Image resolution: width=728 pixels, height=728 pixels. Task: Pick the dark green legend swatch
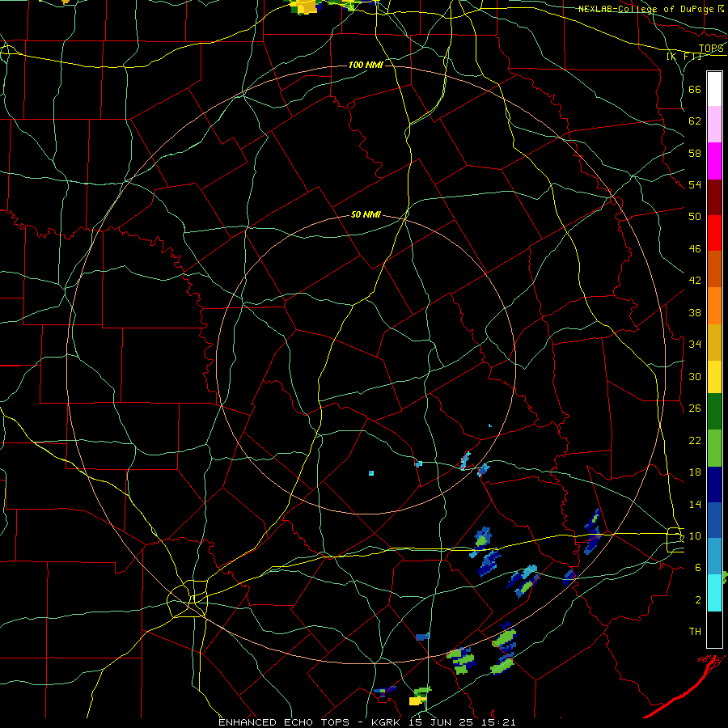click(x=714, y=412)
